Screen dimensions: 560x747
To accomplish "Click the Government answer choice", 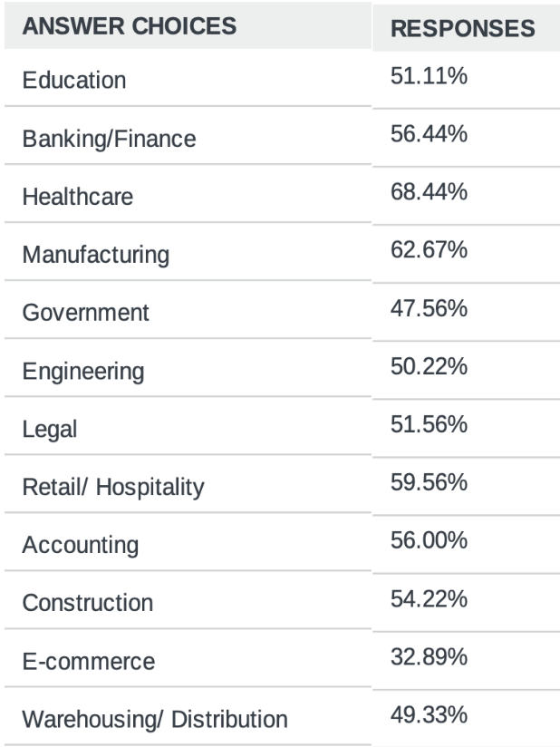I will (85, 313).
